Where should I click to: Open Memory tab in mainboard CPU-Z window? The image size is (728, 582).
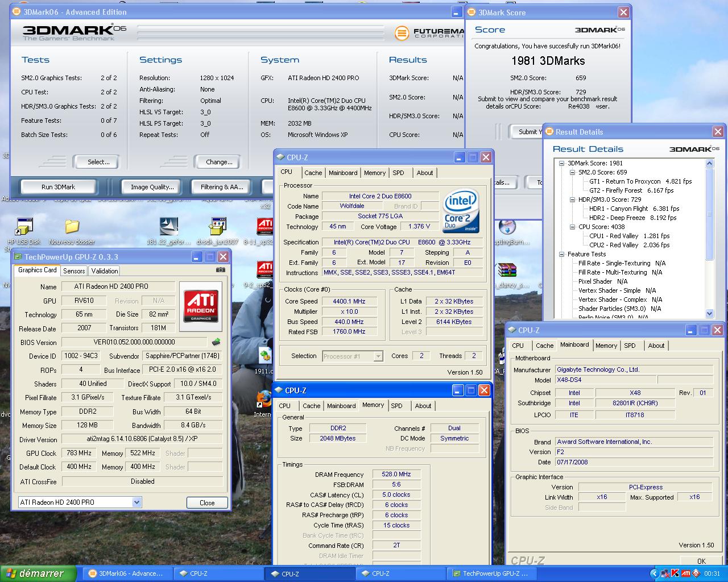(606, 346)
